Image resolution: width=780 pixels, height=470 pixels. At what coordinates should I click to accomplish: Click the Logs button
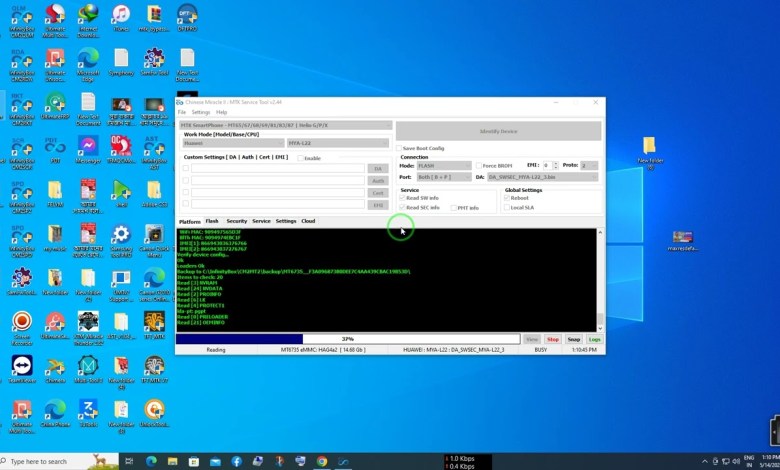(595, 339)
